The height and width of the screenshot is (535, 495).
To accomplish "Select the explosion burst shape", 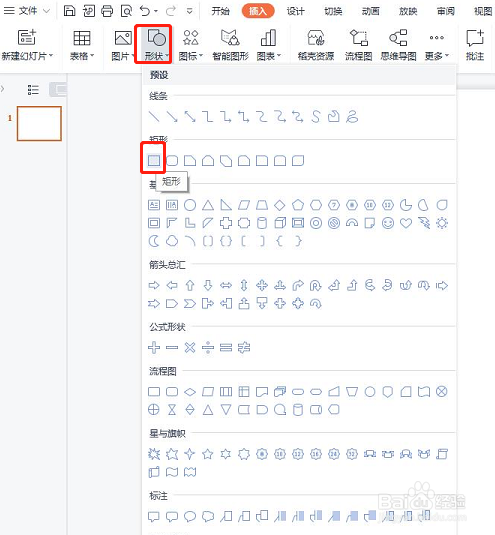I will (x=154, y=454).
